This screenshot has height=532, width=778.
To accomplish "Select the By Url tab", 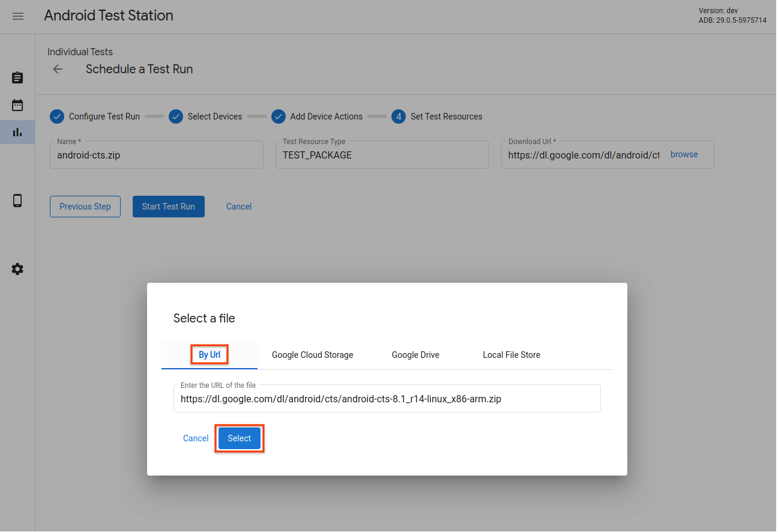I will click(x=209, y=354).
